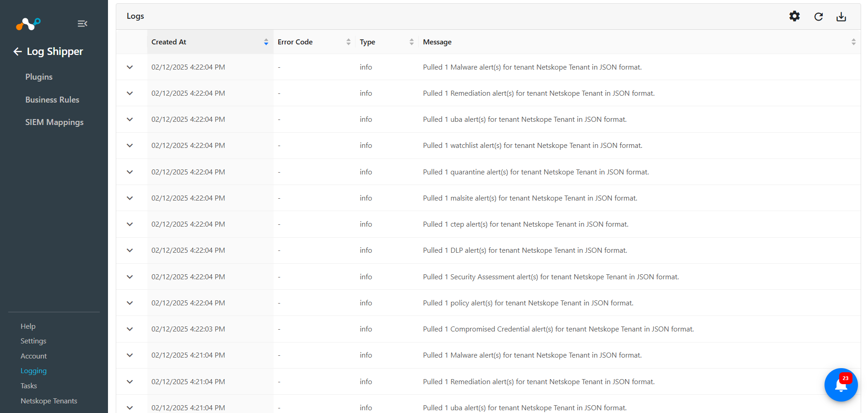This screenshot has width=868, height=413.
Task: Expand the DLP alert log row
Action: pos(130,250)
